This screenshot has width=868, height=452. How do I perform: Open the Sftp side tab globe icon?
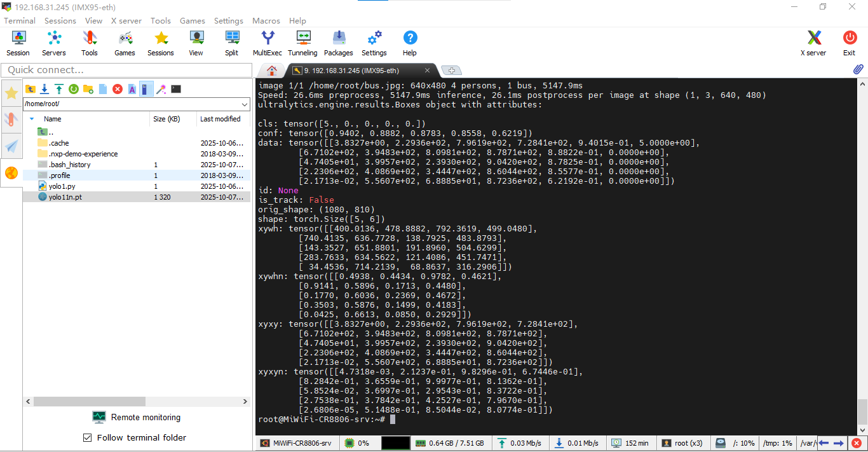[x=11, y=173]
